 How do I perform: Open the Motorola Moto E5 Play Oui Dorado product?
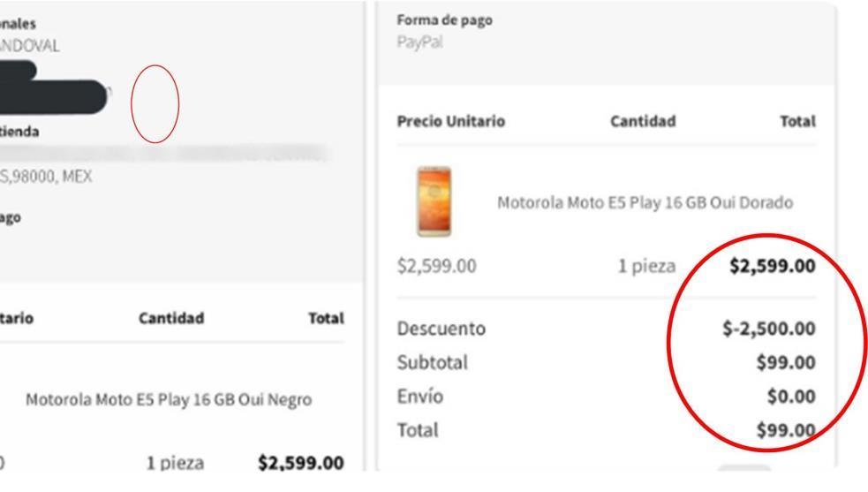coord(645,202)
